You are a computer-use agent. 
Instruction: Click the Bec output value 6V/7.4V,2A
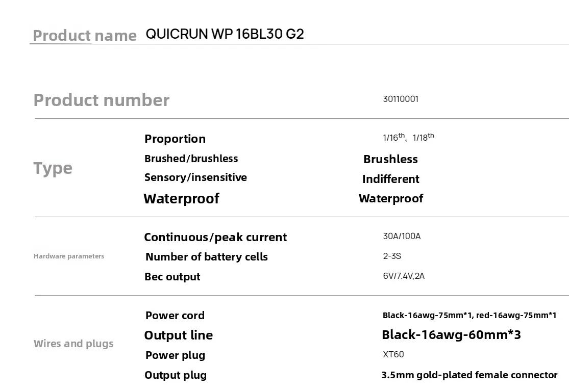[404, 276]
